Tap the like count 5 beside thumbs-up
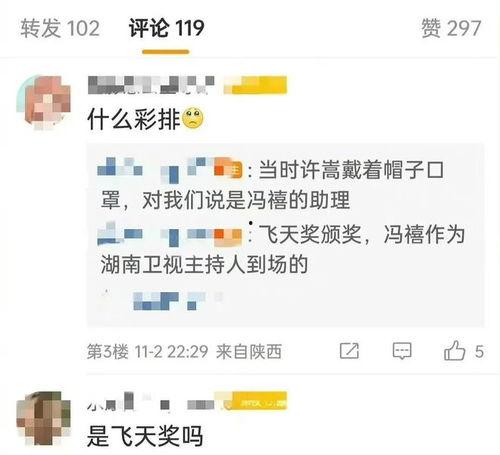The image size is (500, 455). (479, 352)
